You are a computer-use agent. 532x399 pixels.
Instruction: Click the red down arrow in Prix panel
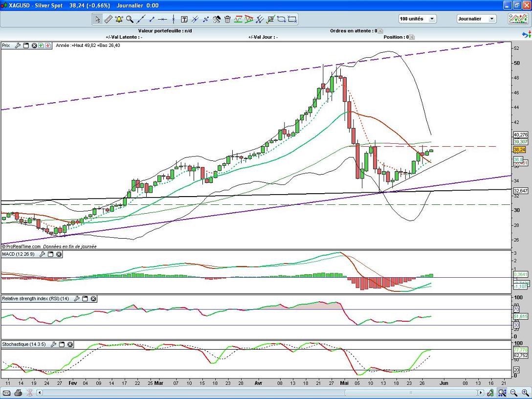point(48,45)
